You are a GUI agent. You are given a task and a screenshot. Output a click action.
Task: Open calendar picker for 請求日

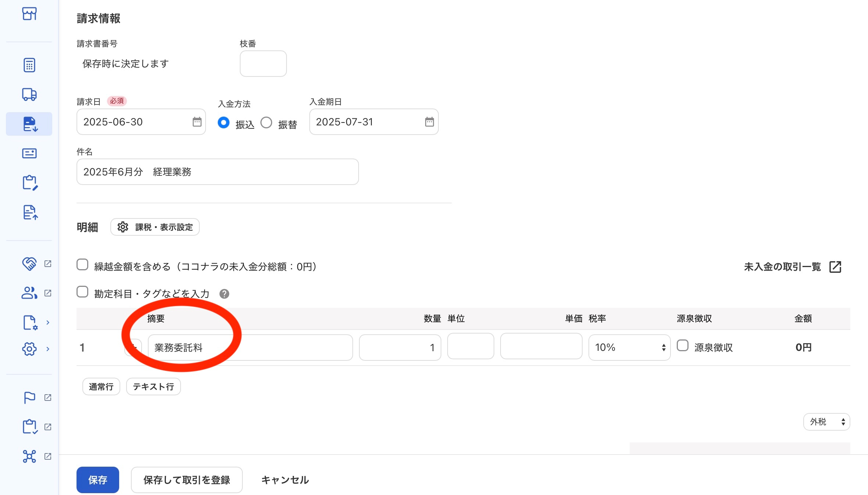[x=197, y=122]
